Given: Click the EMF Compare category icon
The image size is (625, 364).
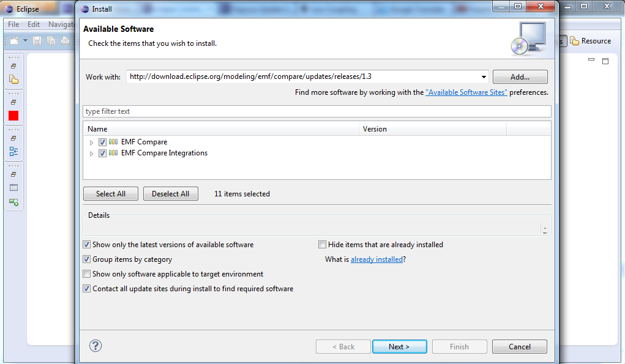Looking at the screenshot, I should 113,142.
